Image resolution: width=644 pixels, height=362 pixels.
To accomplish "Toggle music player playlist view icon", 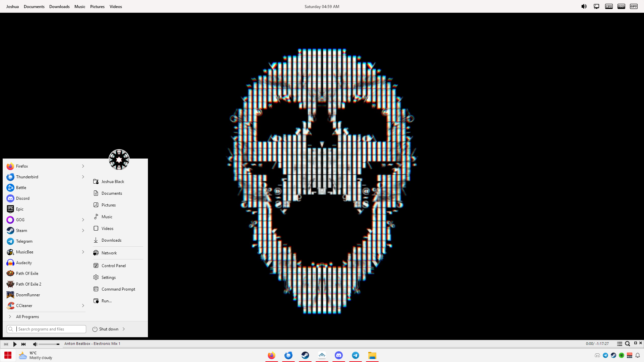I will coord(620,344).
